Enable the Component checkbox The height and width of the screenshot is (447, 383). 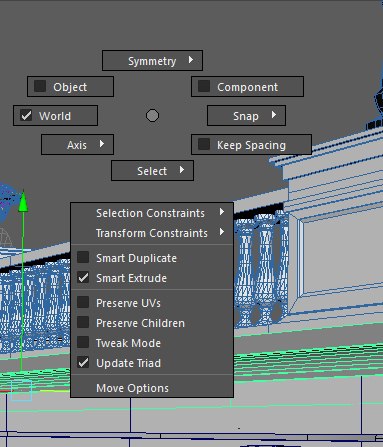[204, 86]
